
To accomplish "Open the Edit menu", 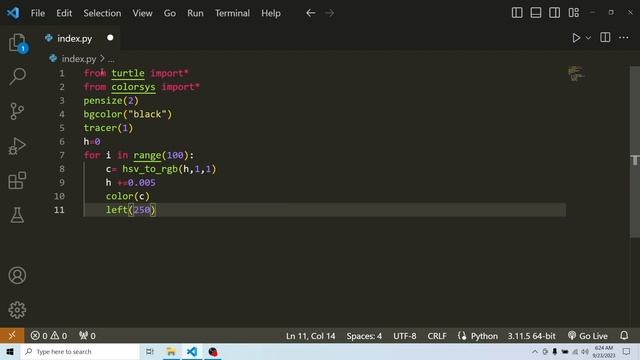I will pos(64,13).
